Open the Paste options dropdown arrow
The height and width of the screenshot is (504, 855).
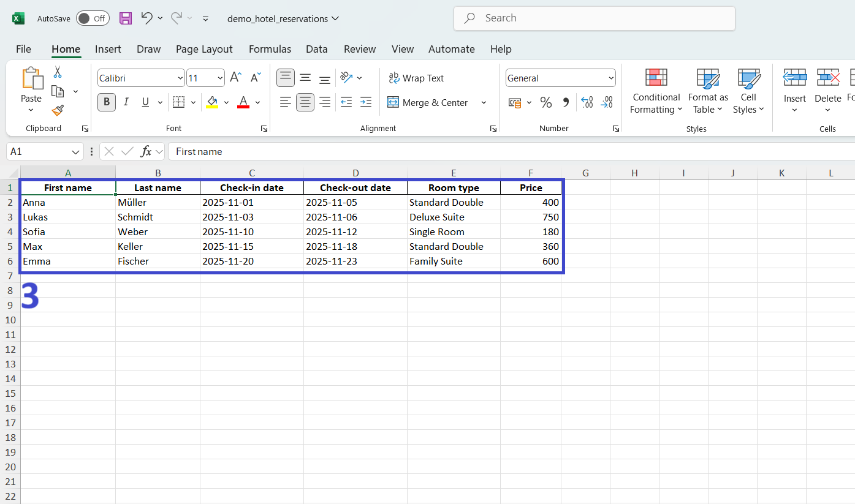coord(31,110)
